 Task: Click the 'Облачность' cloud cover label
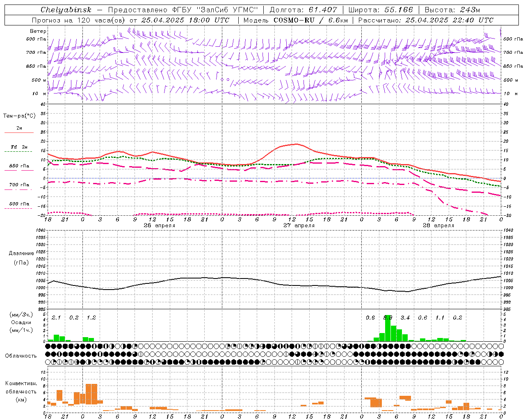coord(21,356)
